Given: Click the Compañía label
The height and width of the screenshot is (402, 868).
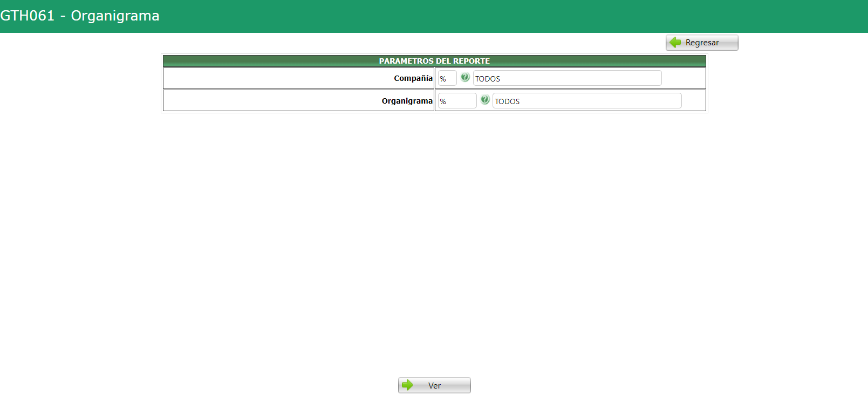Looking at the screenshot, I should 413,78.
